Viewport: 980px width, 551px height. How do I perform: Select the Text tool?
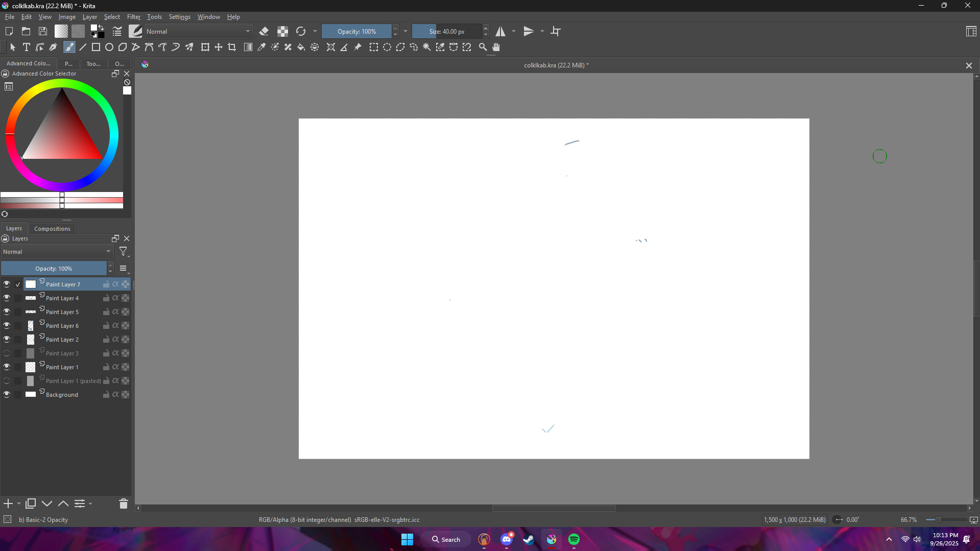click(27, 47)
